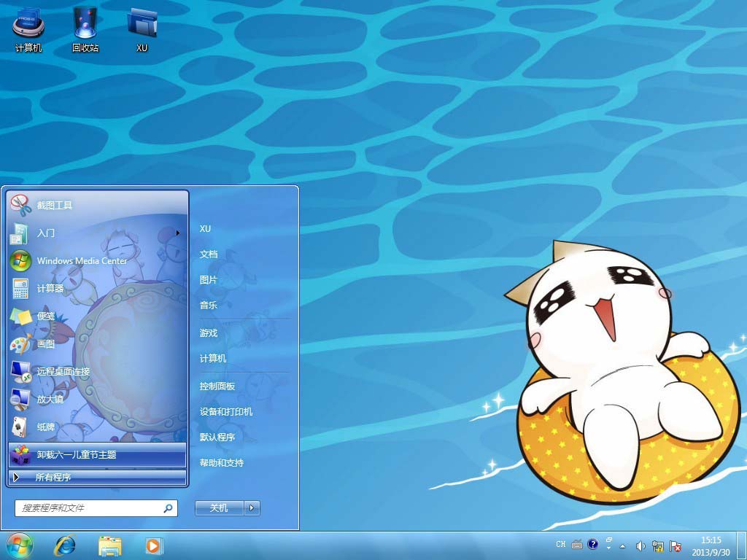Launch Windows Media Center from Start menu
This screenshot has width=747, height=560.
[x=82, y=260]
